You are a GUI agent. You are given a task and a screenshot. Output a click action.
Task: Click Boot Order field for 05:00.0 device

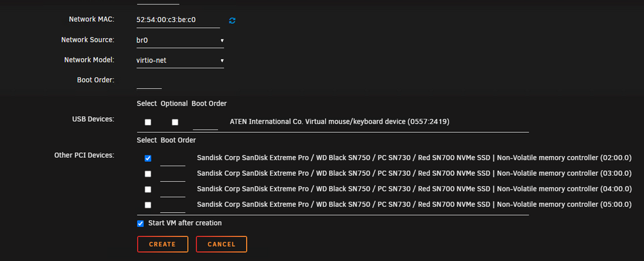(x=173, y=205)
